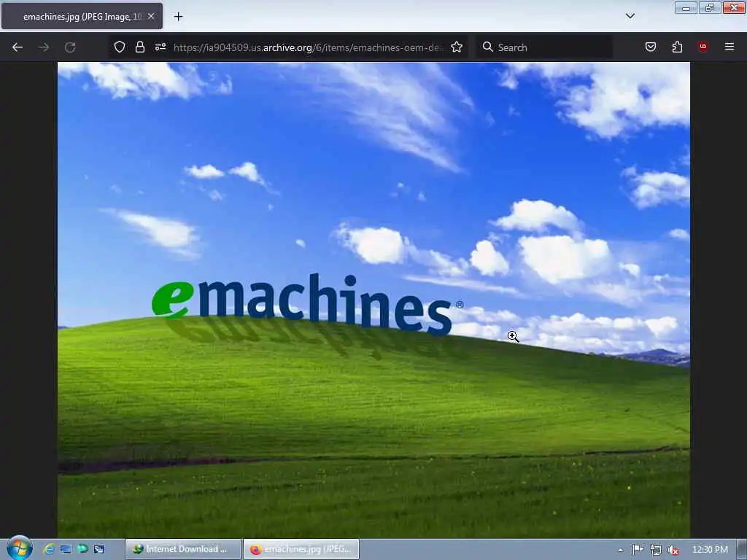Click the Show desktop strip at taskbar end
The height and width of the screenshot is (560, 747).
click(x=742, y=550)
